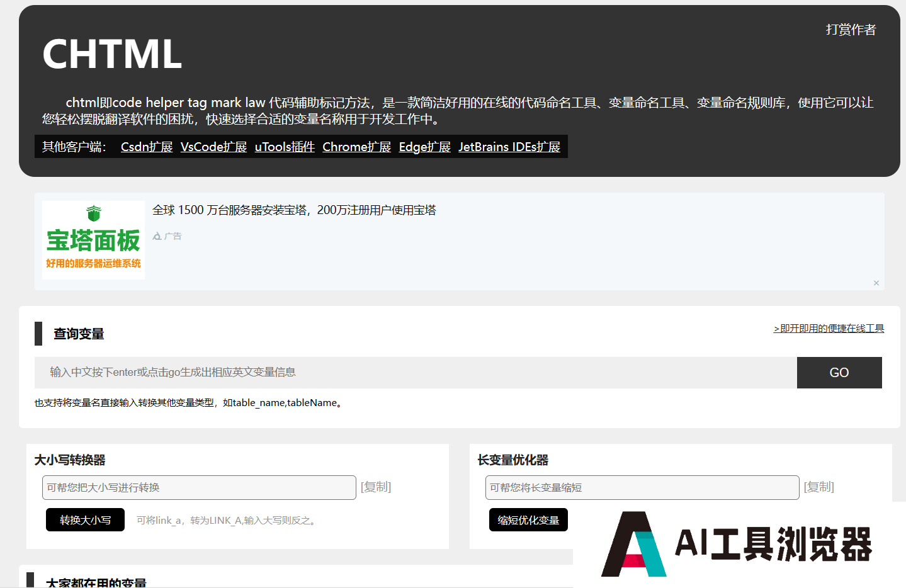This screenshot has height=588, width=906.
Task: Focus the 长变量优化器 input field
Action: click(x=642, y=487)
